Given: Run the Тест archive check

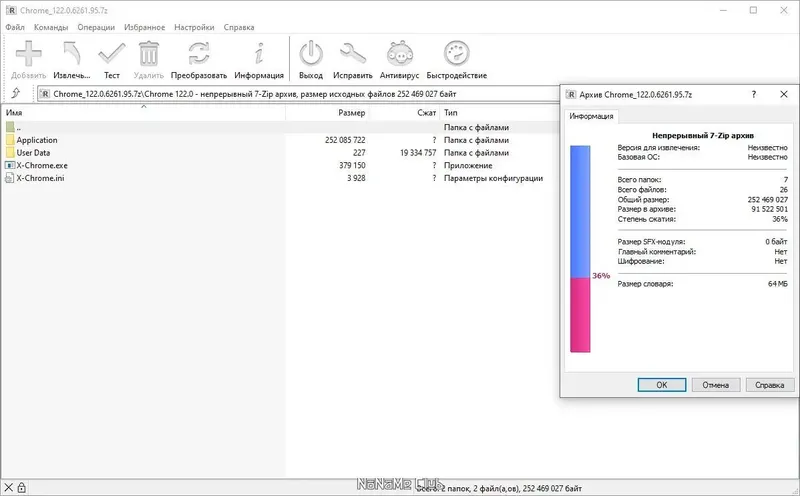Looking at the screenshot, I should coord(112,54).
